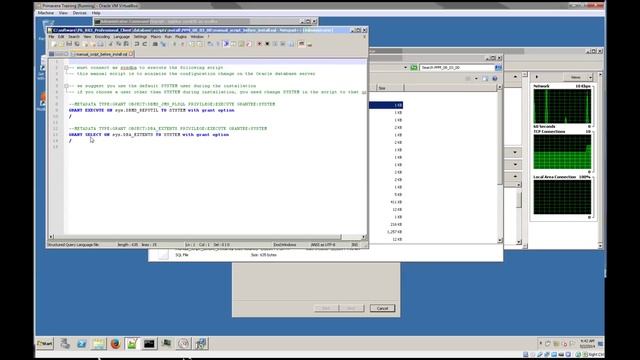The height and width of the screenshot is (360, 640).
Task: Click the Stop Recording macro black square icon
Action: [x=267, y=44]
